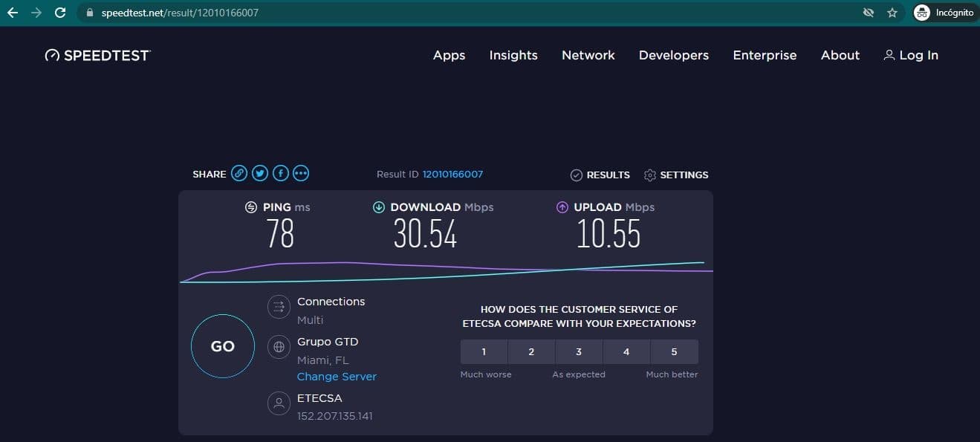This screenshot has width=980, height=442.
Task: Share result on Twitter icon
Action: click(259, 174)
